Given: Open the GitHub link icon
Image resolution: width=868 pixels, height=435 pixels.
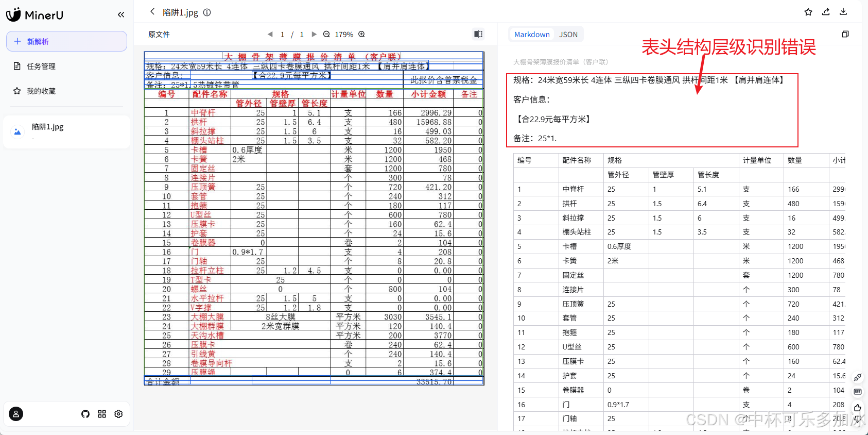Looking at the screenshot, I should tap(85, 414).
